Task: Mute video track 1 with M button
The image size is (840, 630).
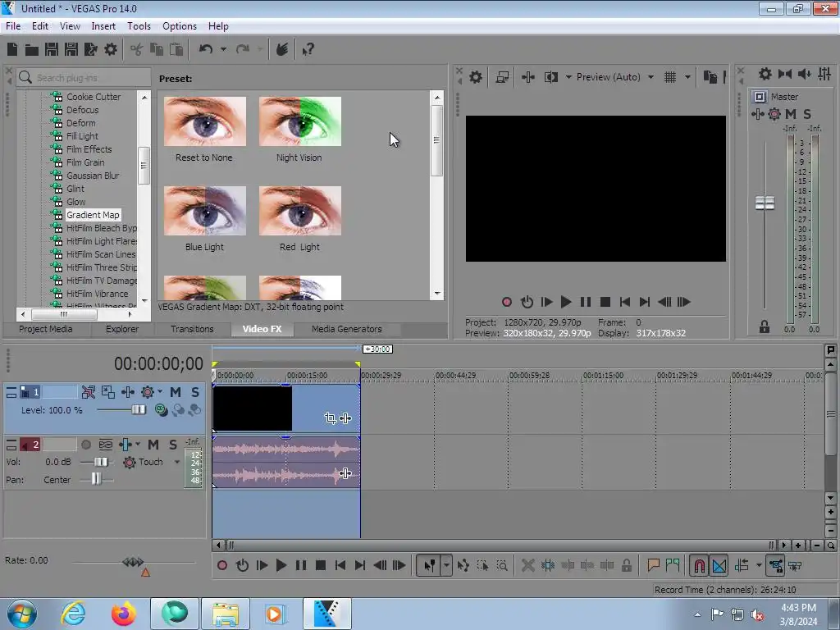Action: click(x=176, y=392)
